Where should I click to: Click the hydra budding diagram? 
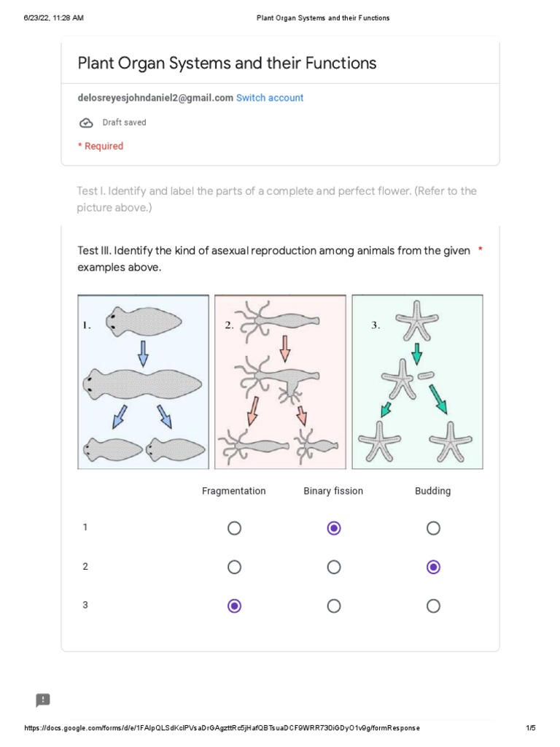click(x=280, y=382)
